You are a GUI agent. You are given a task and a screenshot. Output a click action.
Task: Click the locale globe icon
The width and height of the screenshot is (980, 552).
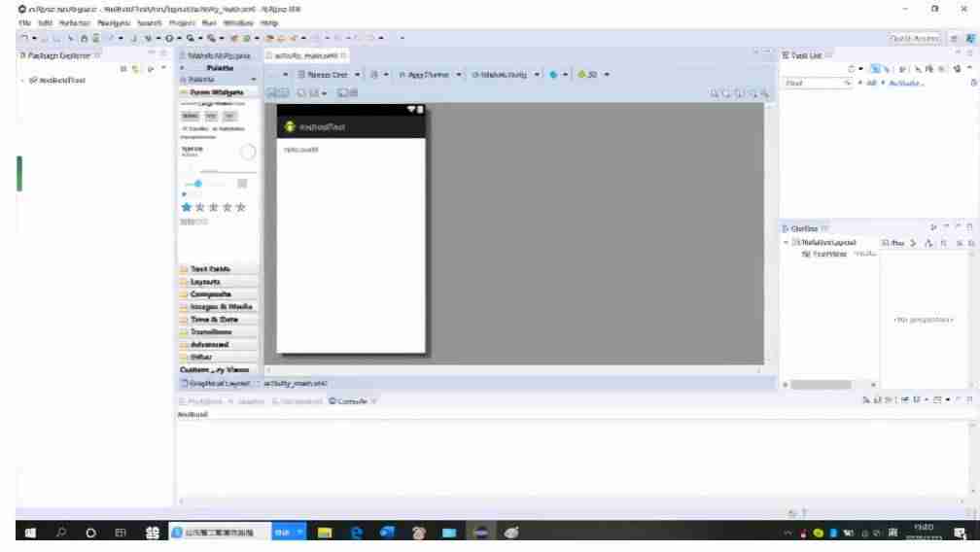pyautogui.click(x=553, y=74)
